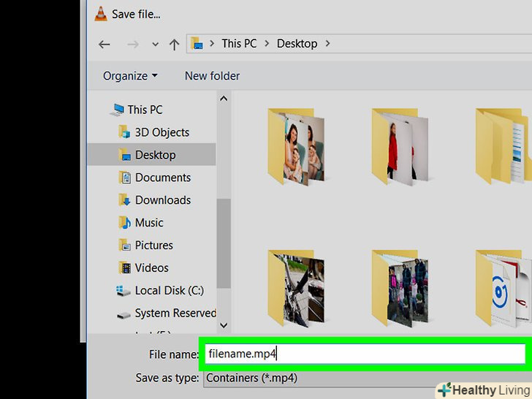Viewport: 532px width, 399px height.
Task: Click the Downloads folder icon
Action: pos(124,199)
